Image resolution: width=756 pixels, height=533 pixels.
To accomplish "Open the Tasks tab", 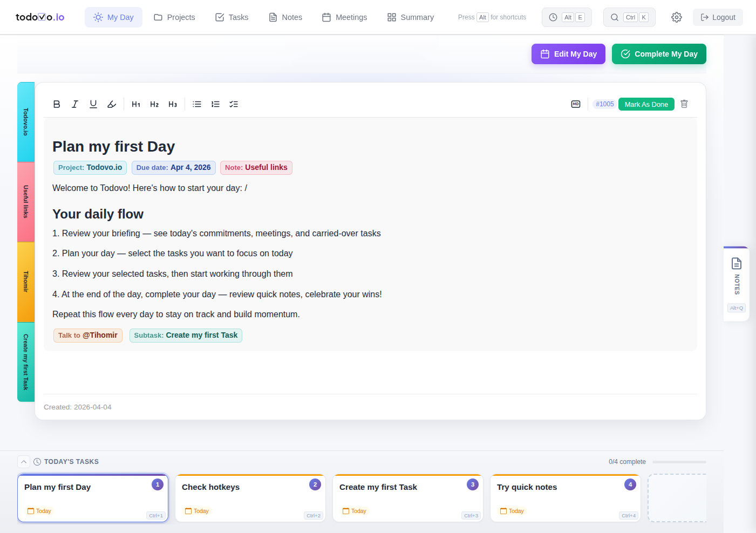I will 231,17.
